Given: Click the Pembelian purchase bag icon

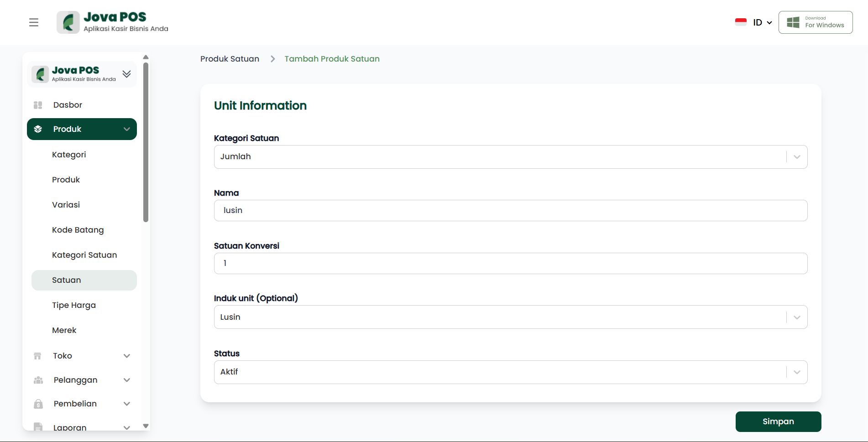Looking at the screenshot, I should [38, 404].
